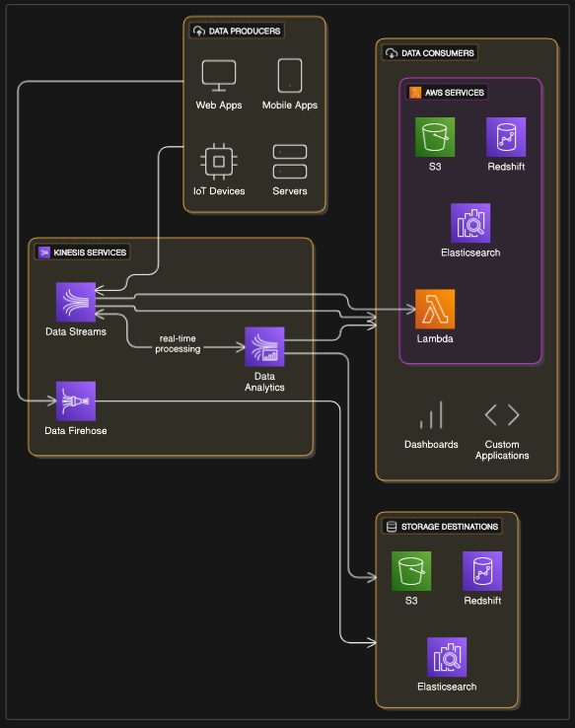The height and width of the screenshot is (728, 575).
Task: Select the small Kinesis Services header icon
Action: tap(44, 253)
